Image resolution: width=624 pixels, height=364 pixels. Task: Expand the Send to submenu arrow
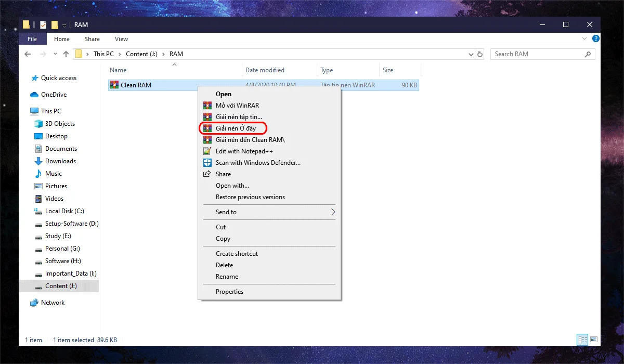coord(333,212)
